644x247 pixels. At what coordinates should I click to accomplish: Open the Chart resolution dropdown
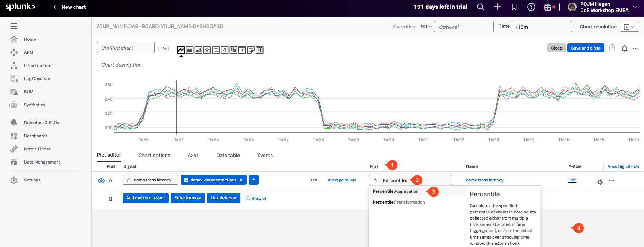(x=629, y=27)
